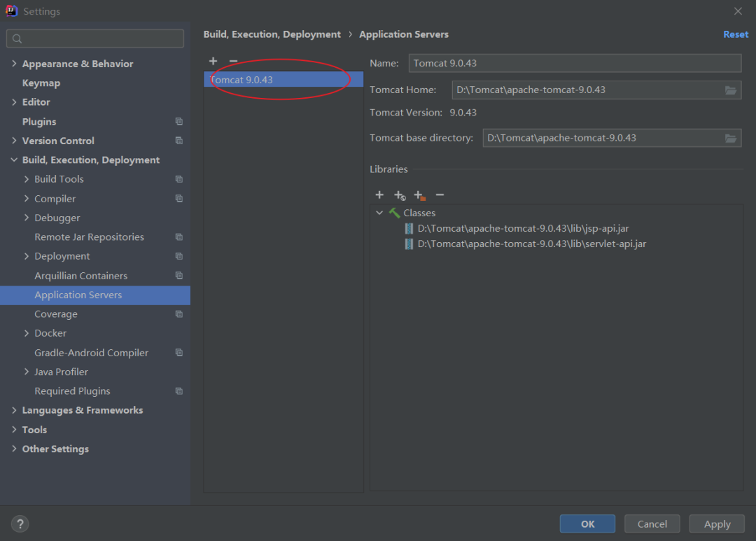
Task: Expand the Docker node arrow
Action: pyautogui.click(x=27, y=333)
